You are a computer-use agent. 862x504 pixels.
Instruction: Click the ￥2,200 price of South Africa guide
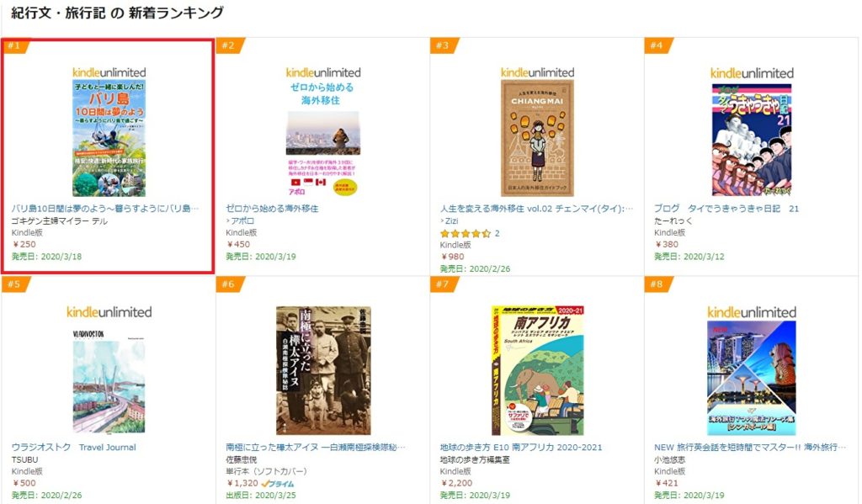459,484
